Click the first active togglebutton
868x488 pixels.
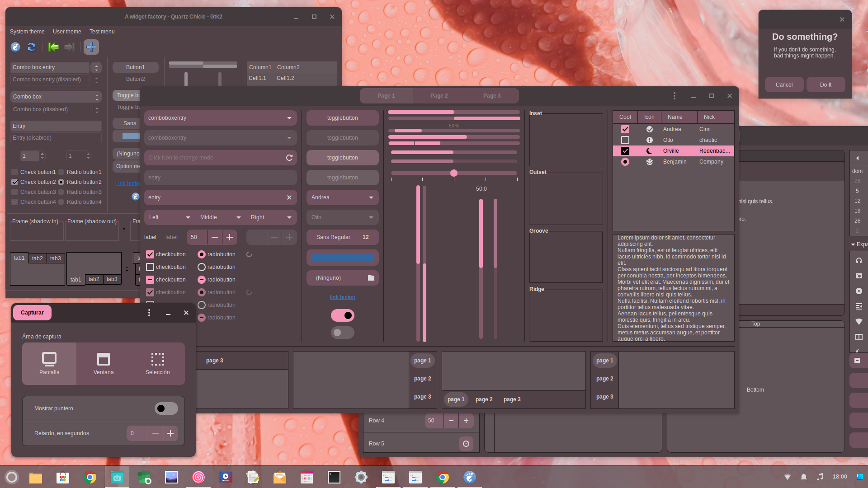pos(343,118)
